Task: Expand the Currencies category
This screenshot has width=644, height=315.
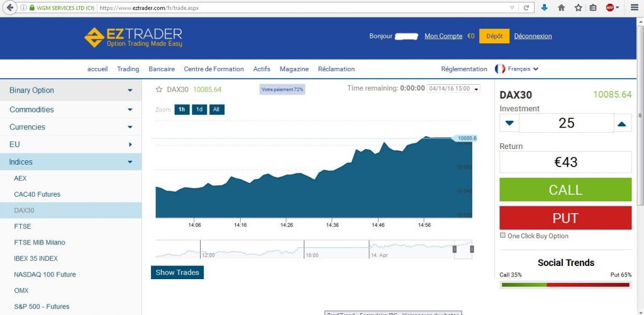Action: pos(70,127)
